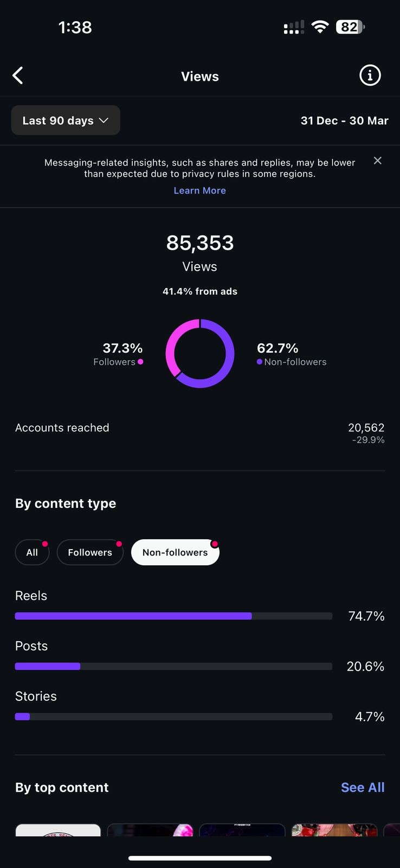Tap the cellular signal bars icon
Viewport: 400px width, 868px height.
294,27
